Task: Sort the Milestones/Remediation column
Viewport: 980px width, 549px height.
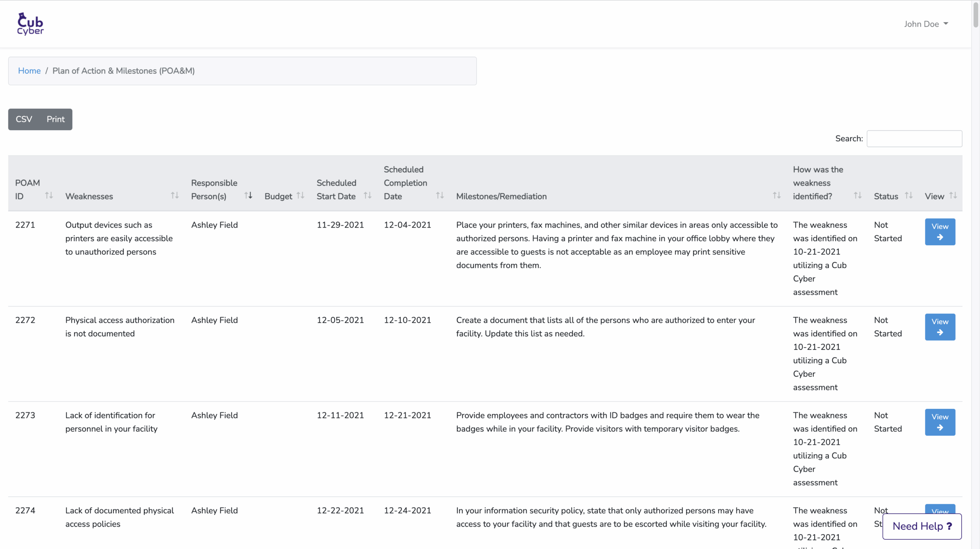Action: pos(776,195)
